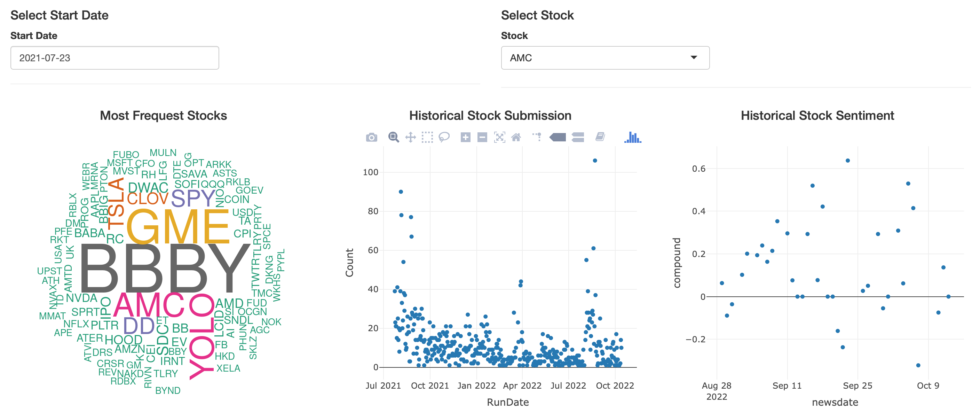Click the Autoscale icon on the chart toolbar

pos(499,138)
